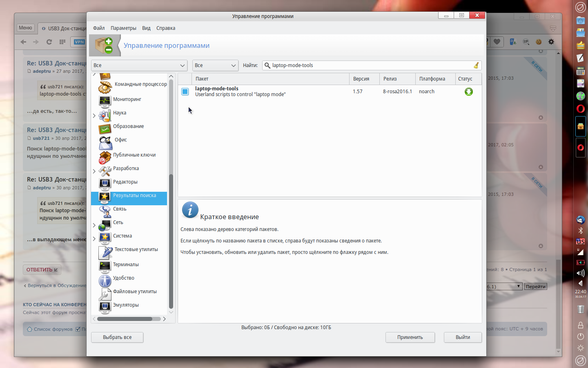Click the Наука category icon

pos(105,115)
